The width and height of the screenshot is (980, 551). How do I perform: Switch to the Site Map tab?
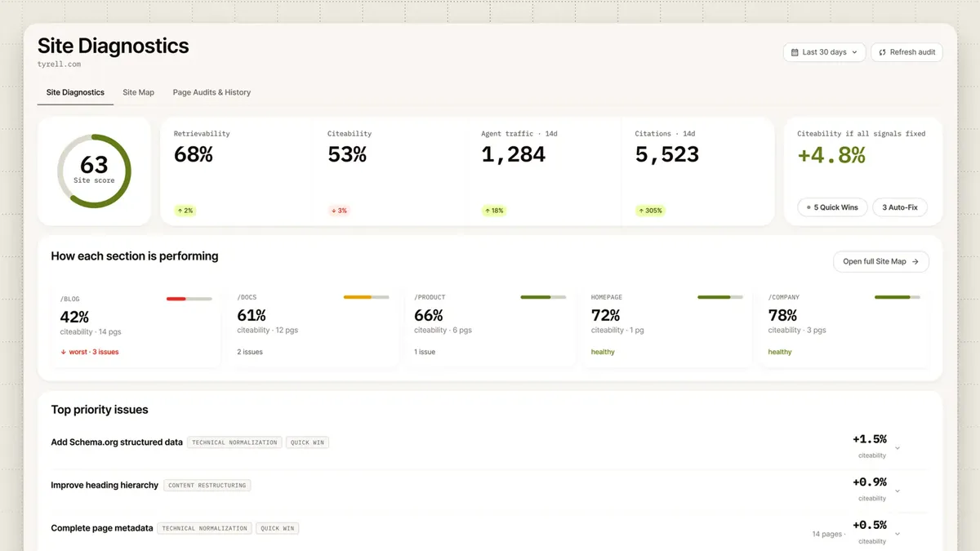coord(138,92)
